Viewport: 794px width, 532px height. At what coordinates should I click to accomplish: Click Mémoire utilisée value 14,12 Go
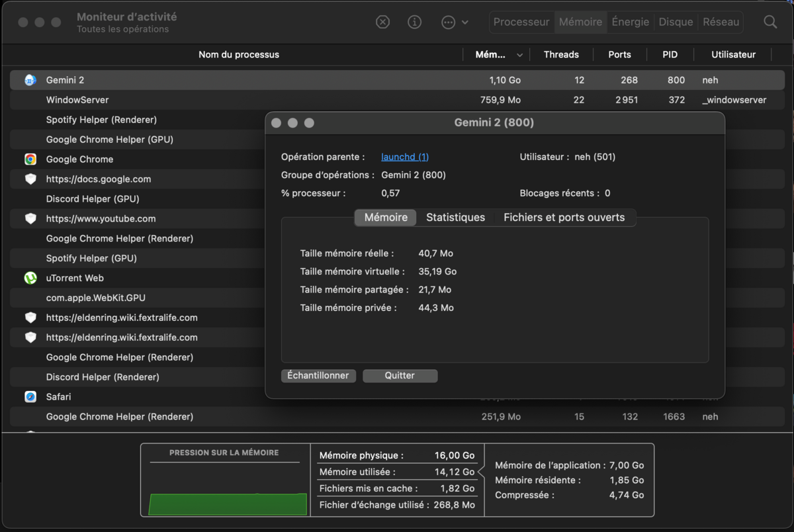(455, 472)
